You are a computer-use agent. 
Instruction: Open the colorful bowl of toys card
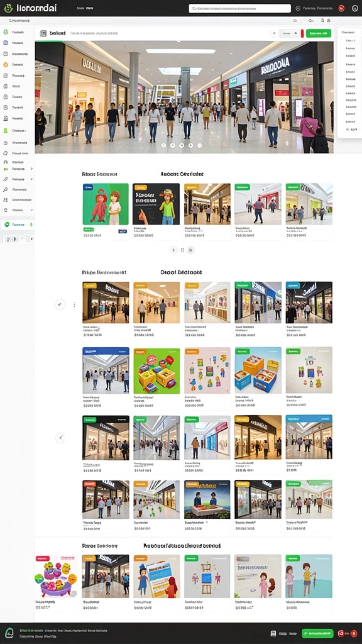[x=56, y=576]
